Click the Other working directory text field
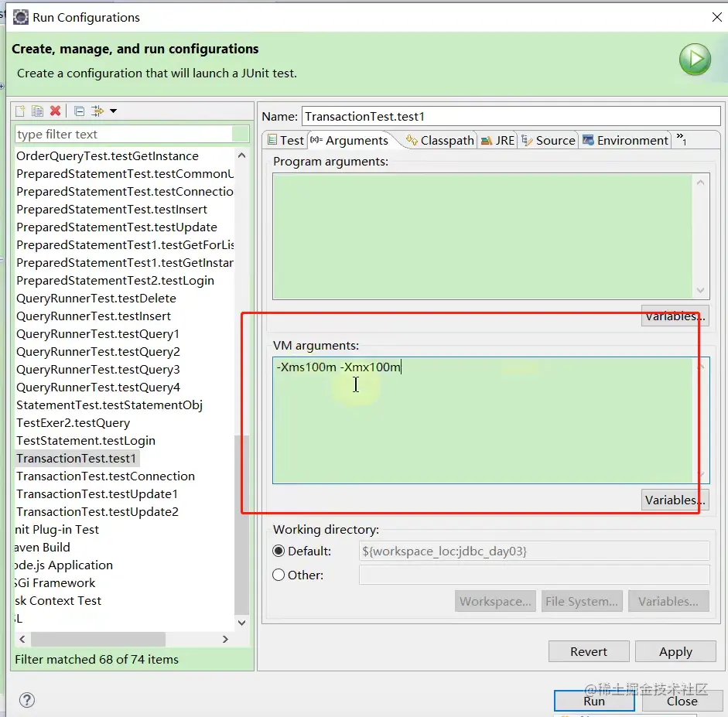The height and width of the screenshot is (717, 728). pos(534,575)
